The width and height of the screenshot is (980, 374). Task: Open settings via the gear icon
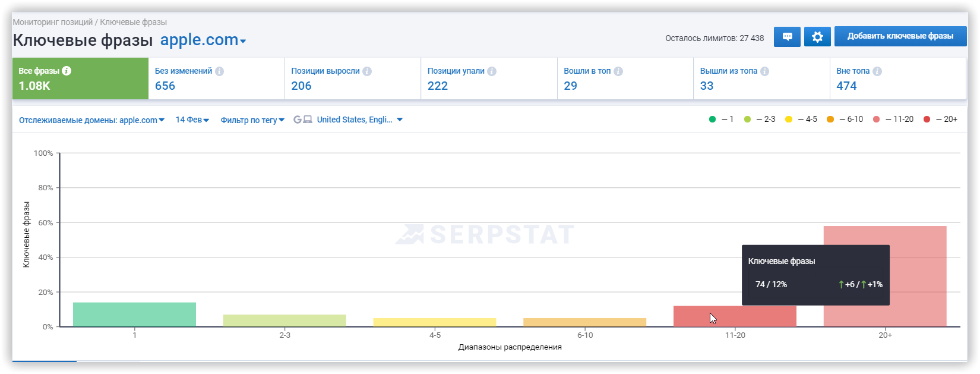(817, 36)
